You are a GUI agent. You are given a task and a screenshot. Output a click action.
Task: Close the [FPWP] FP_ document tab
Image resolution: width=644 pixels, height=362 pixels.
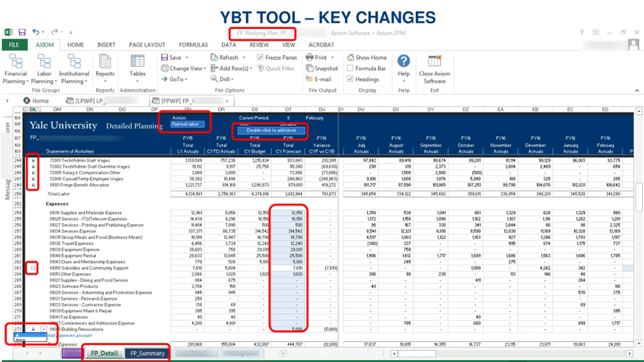coord(227,101)
